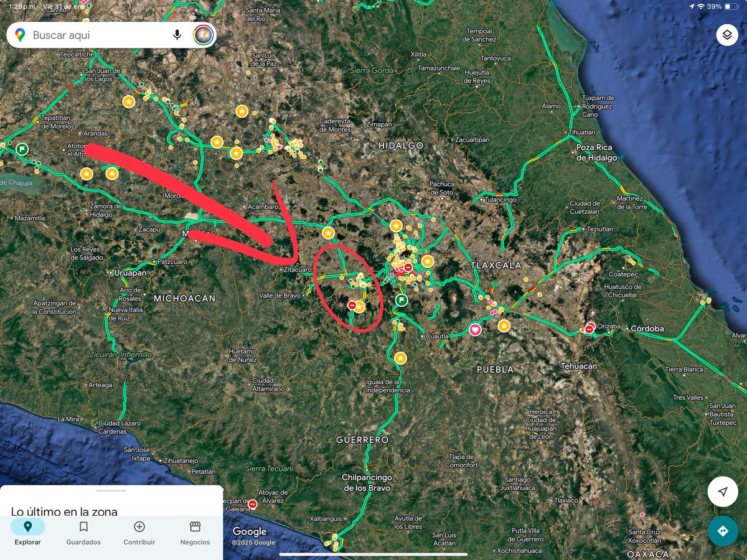This screenshot has height=560, width=747.
Task: Start directions with the teal route button
Action: click(x=722, y=531)
